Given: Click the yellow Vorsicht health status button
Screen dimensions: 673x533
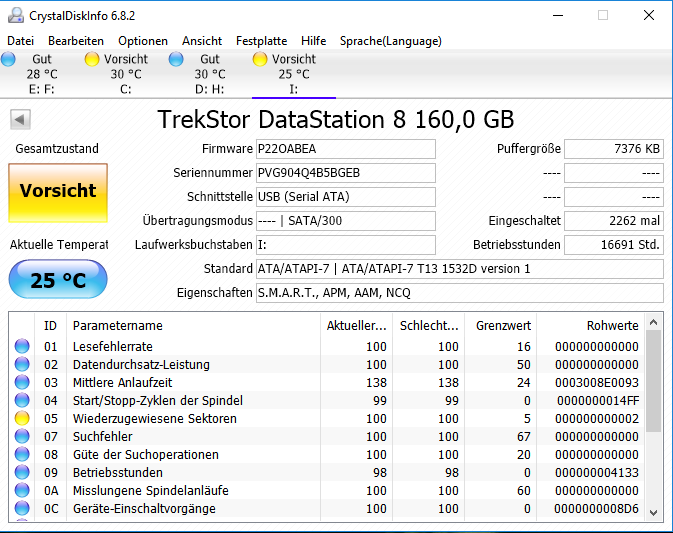Looking at the screenshot, I should (x=58, y=193).
